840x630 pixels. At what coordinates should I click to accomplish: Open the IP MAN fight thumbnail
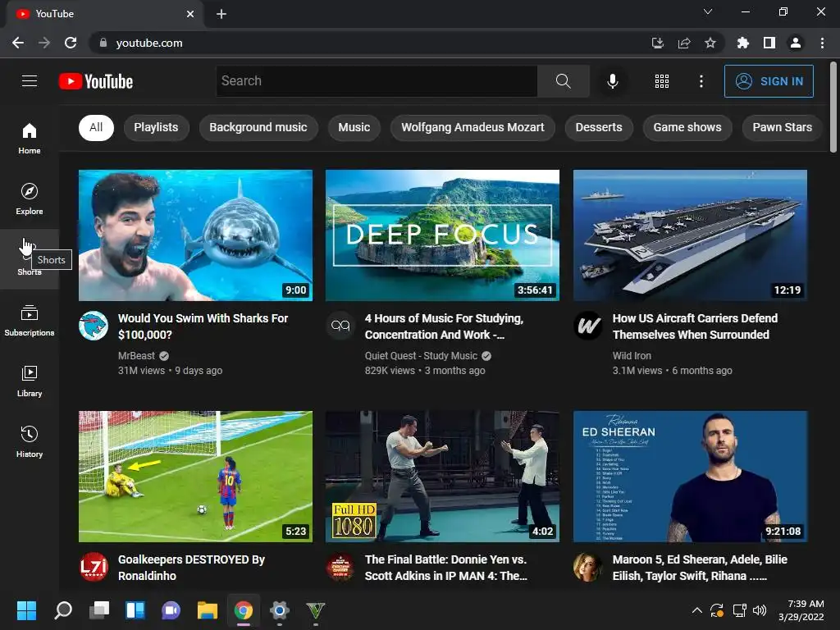[x=442, y=477]
